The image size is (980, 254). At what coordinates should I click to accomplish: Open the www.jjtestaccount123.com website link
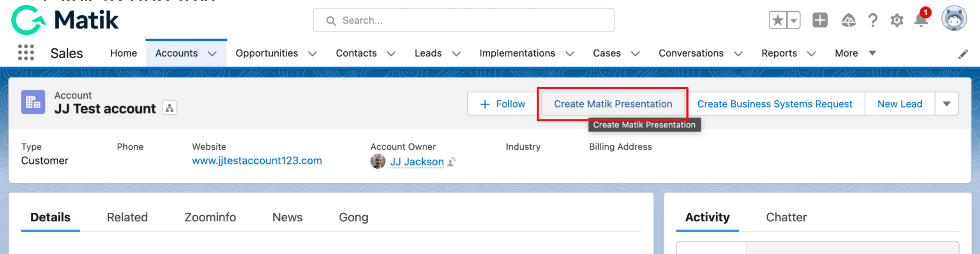pos(257,161)
